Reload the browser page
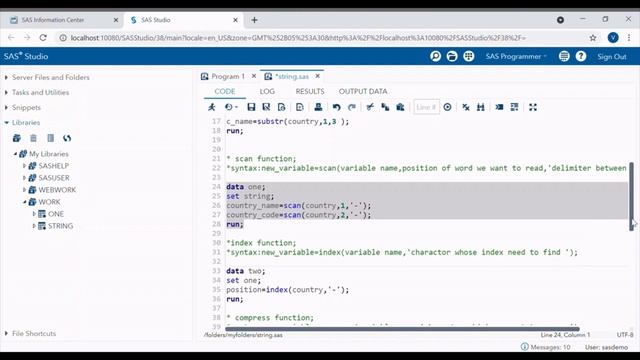 [x=43, y=38]
